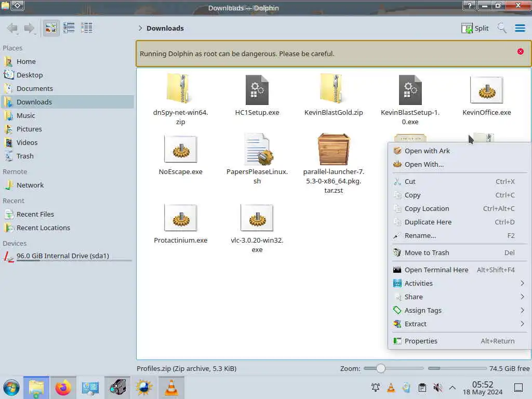Select vlc-3.0.20-win32.exe file icon
This screenshot has height=399, width=532.
pos(257,218)
